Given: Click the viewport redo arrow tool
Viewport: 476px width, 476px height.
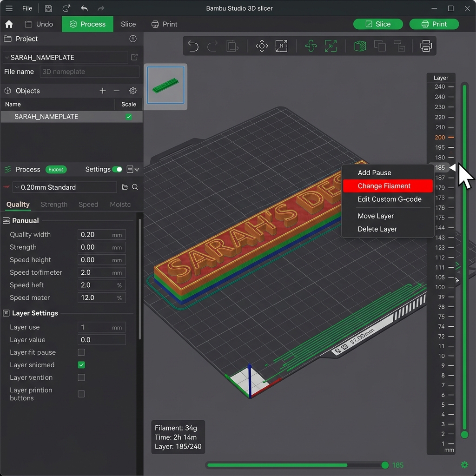Looking at the screenshot, I should tap(212, 46).
